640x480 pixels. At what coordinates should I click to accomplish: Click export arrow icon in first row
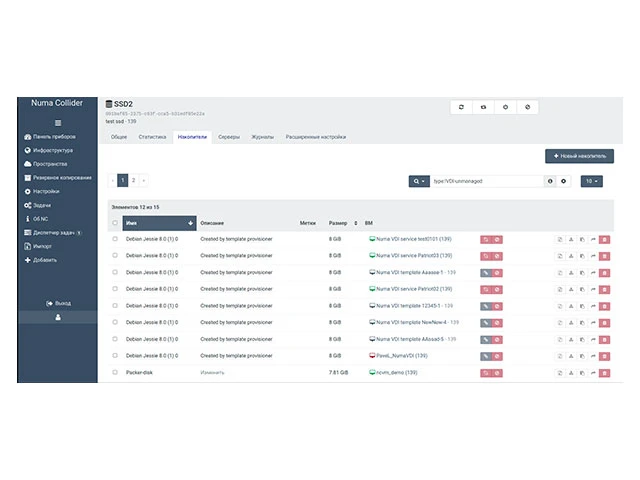592,239
